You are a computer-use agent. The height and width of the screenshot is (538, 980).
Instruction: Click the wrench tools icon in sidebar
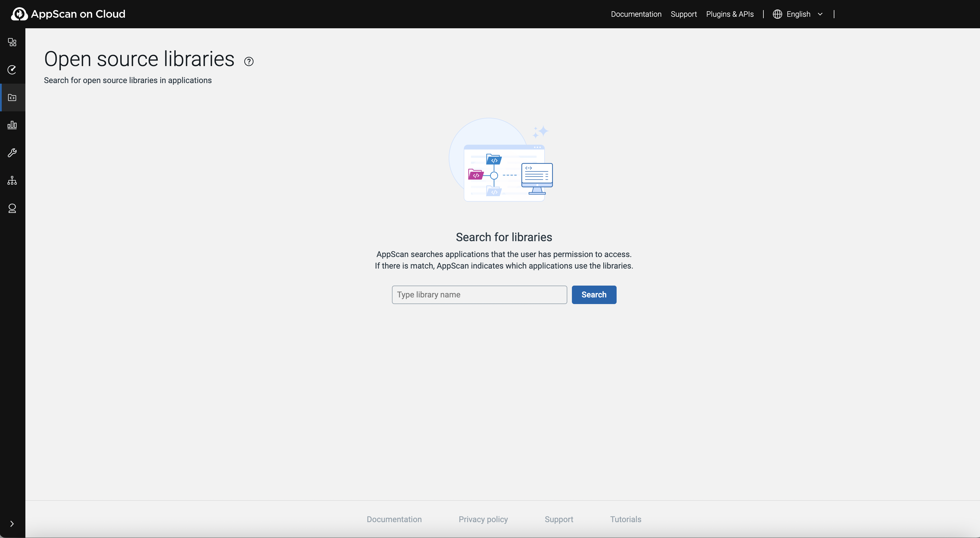tap(12, 153)
